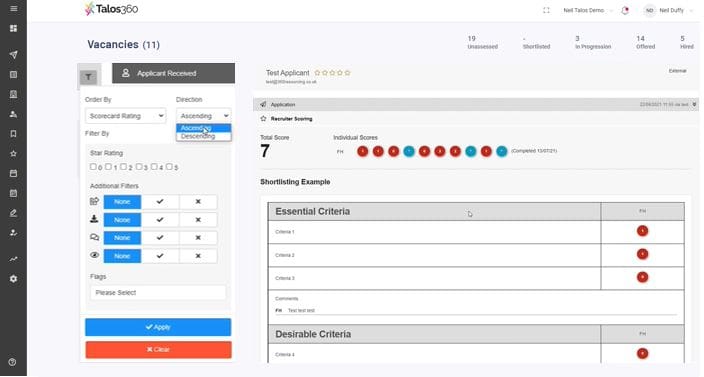
Task: Click the Application paper plane icon
Action: 263,104
